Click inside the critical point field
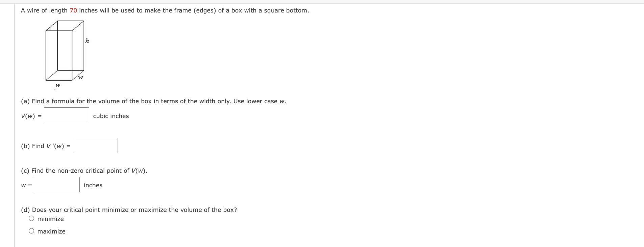Screen dimensions: 644x247 click(57, 184)
